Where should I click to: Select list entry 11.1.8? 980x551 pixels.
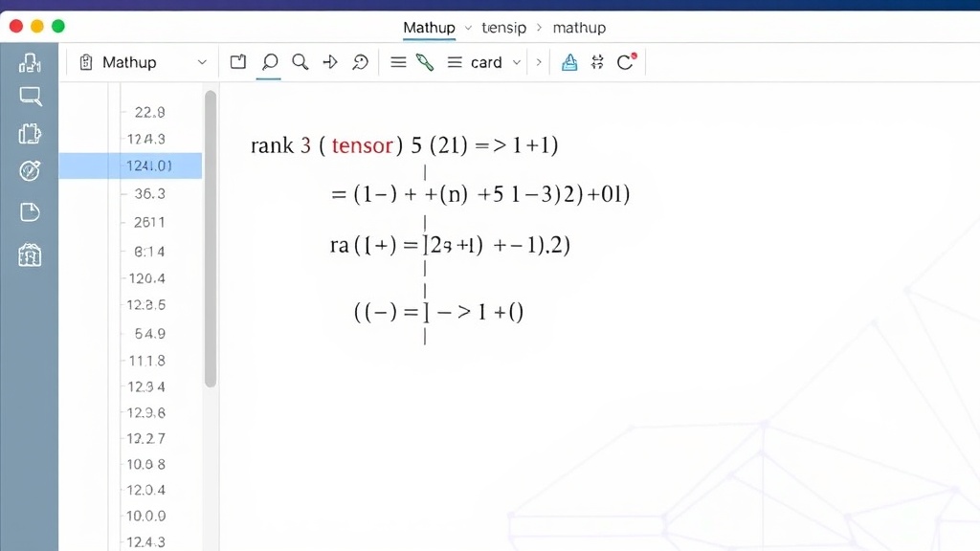[x=146, y=361]
